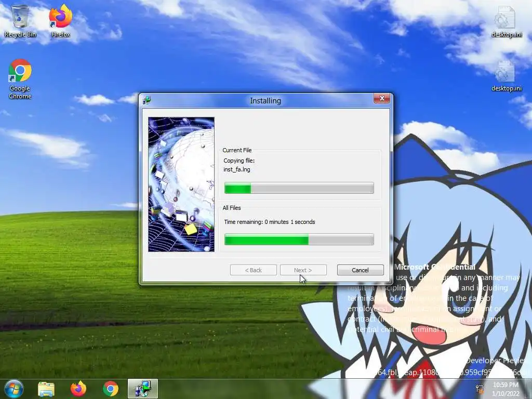Close the Installing dialog window

click(x=382, y=98)
